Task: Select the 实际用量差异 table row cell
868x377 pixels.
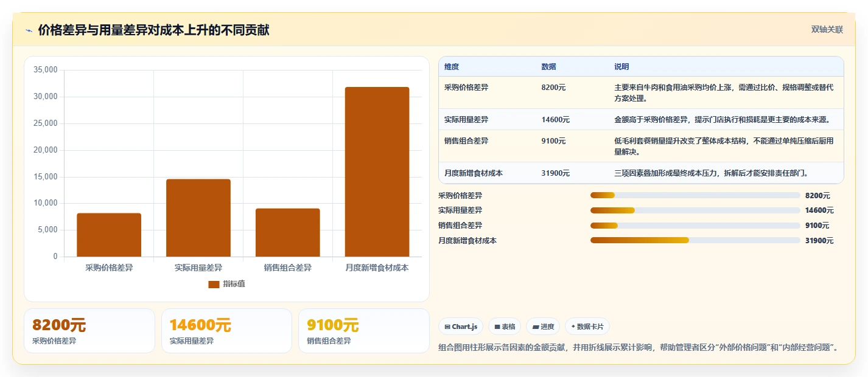Action: pos(466,120)
